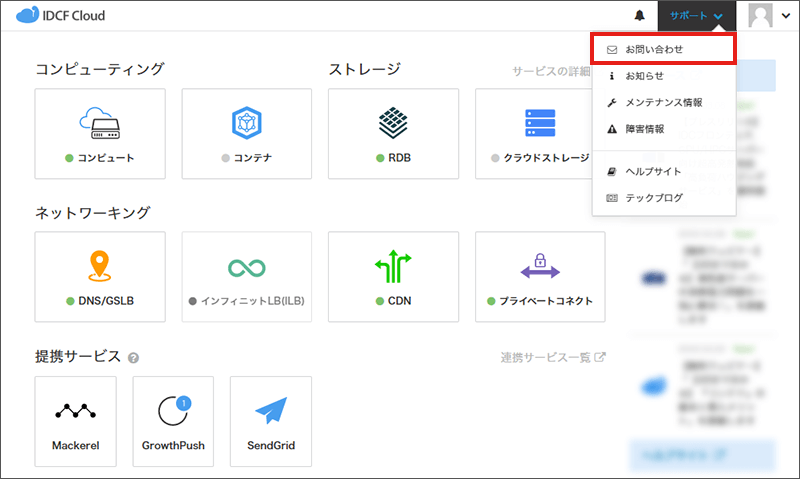Open the プライベートコネクト service tile
The width and height of the screenshot is (800, 479).
(540, 277)
